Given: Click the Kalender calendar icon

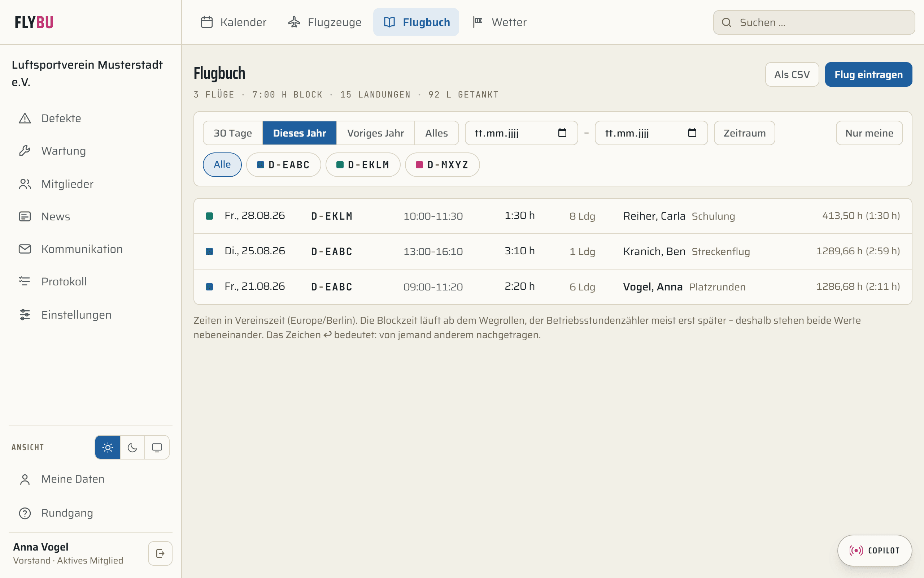Looking at the screenshot, I should pyautogui.click(x=206, y=22).
